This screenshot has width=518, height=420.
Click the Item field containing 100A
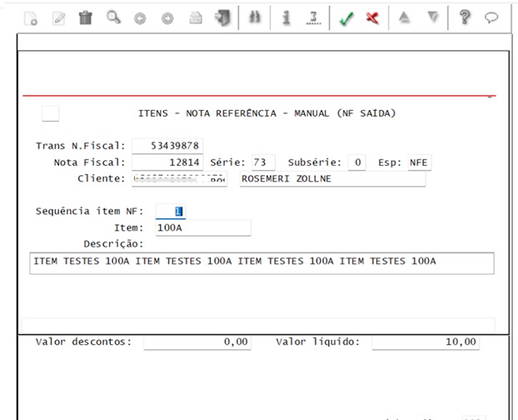point(203,227)
